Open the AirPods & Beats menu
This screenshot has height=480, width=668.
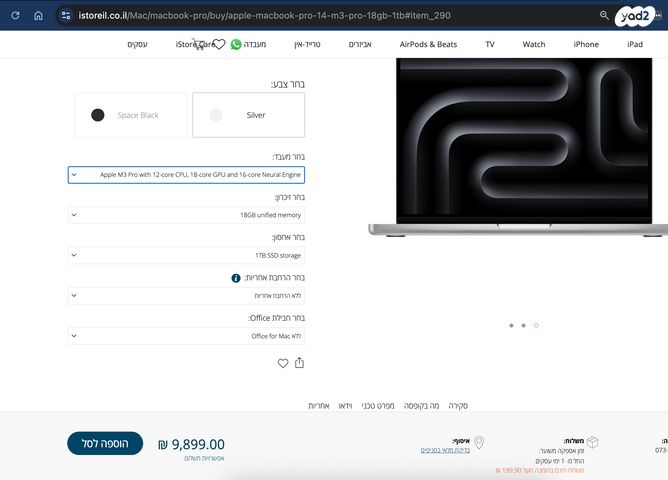coord(428,44)
